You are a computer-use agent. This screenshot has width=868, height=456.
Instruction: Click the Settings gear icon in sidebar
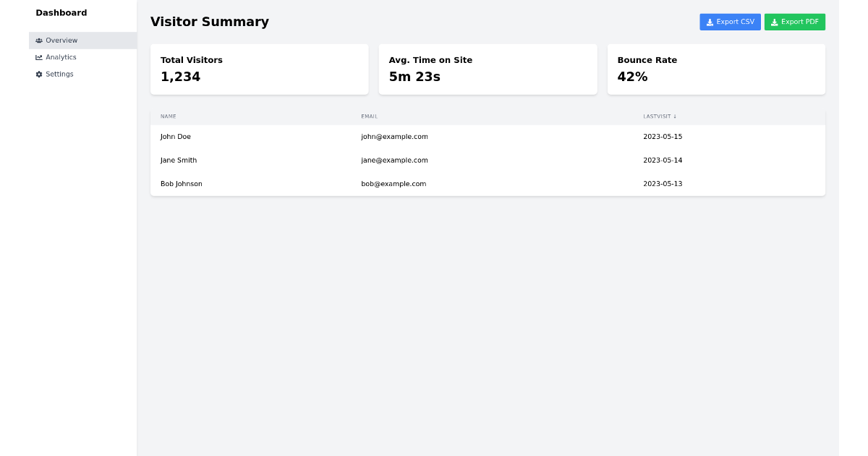pos(38,74)
